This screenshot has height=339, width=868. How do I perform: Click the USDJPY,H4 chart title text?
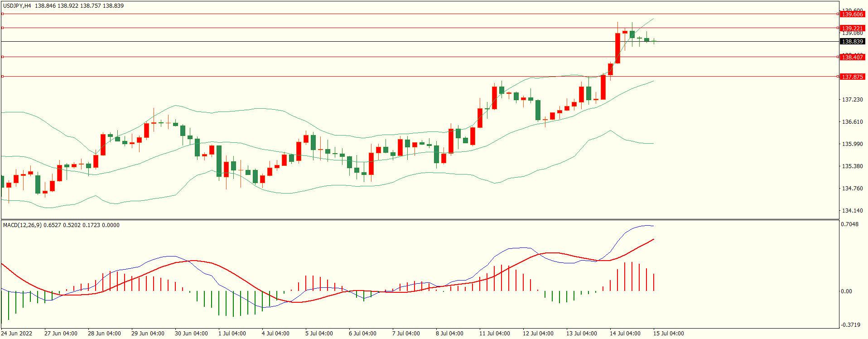pos(17,6)
